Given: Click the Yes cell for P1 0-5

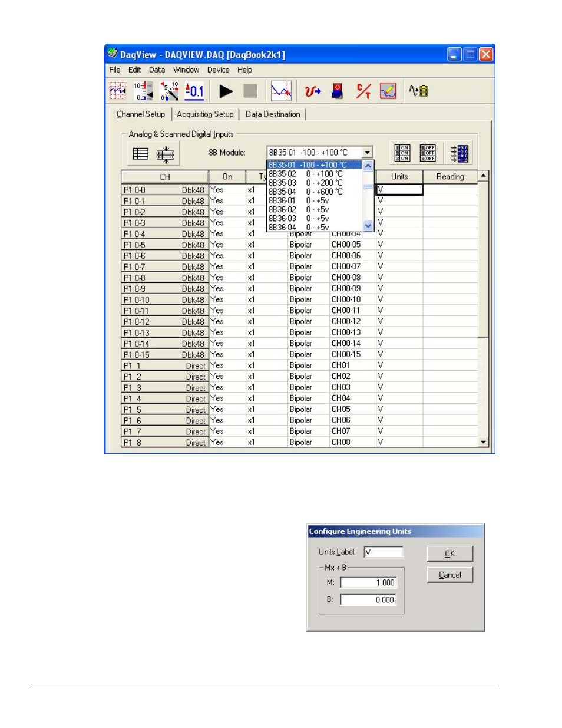Looking at the screenshot, I should (x=227, y=245).
